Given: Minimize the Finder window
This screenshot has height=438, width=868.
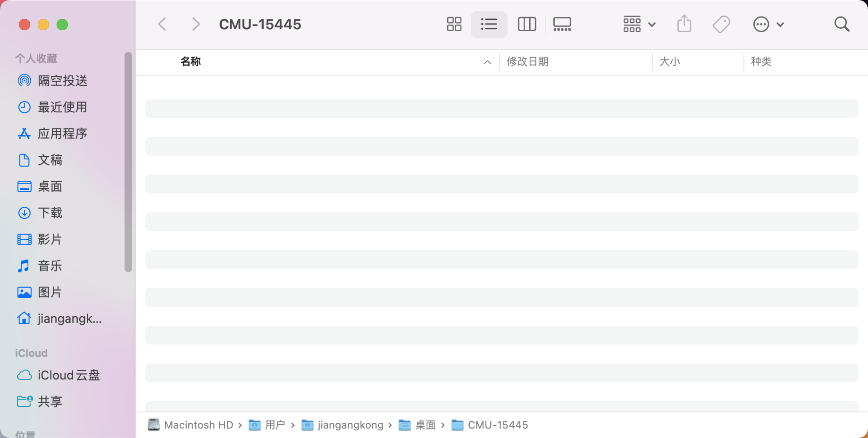Looking at the screenshot, I should coord(43,25).
